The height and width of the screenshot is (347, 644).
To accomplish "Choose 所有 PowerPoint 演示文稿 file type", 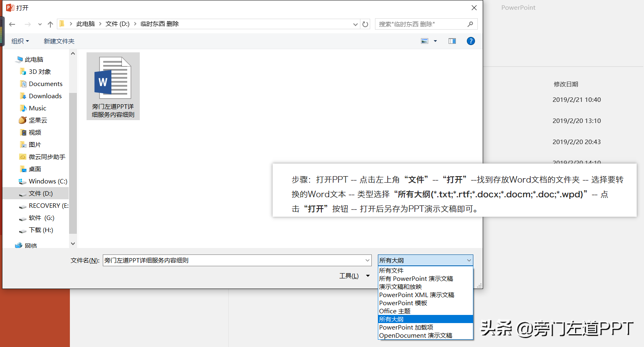I will pos(425,278).
